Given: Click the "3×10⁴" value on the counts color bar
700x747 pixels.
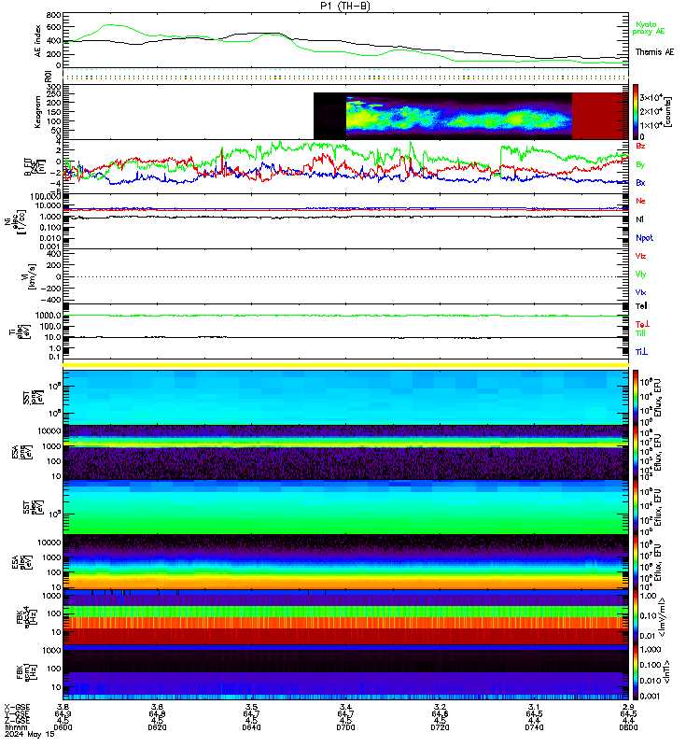Looking at the screenshot, I should tap(651, 98).
